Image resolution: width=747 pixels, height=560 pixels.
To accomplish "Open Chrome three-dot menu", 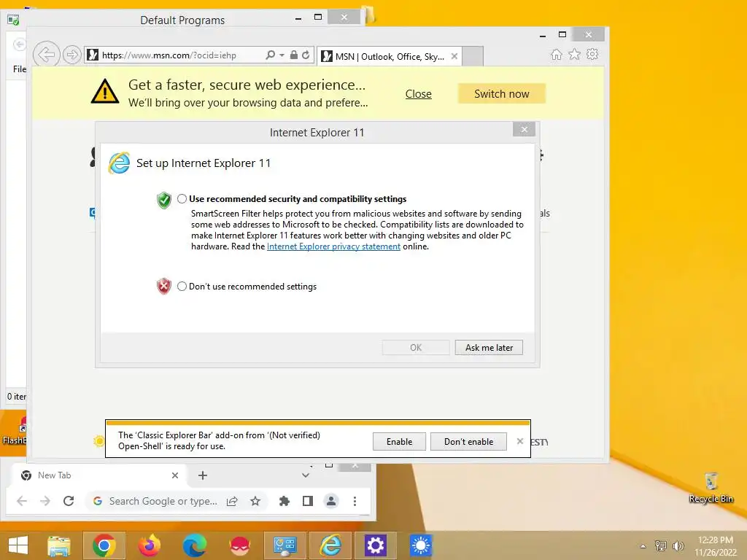I will (x=355, y=501).
